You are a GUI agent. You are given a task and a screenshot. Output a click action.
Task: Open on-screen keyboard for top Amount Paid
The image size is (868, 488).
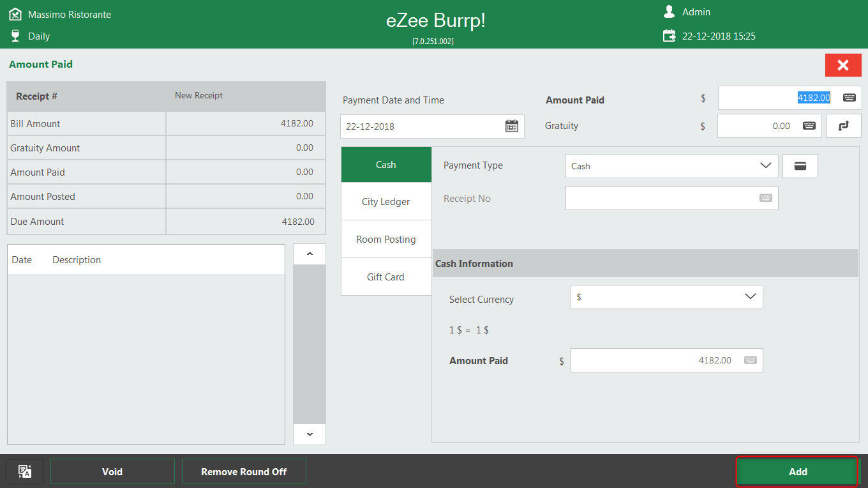click(x=849, y=98)
